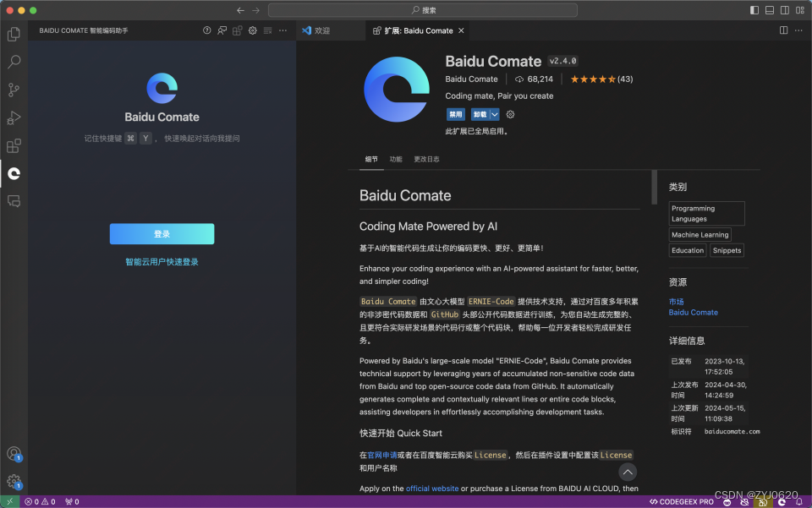Screen dimensions: 812x508
Task: Switch to the 欢迎 tab
Action: [321, 30]
